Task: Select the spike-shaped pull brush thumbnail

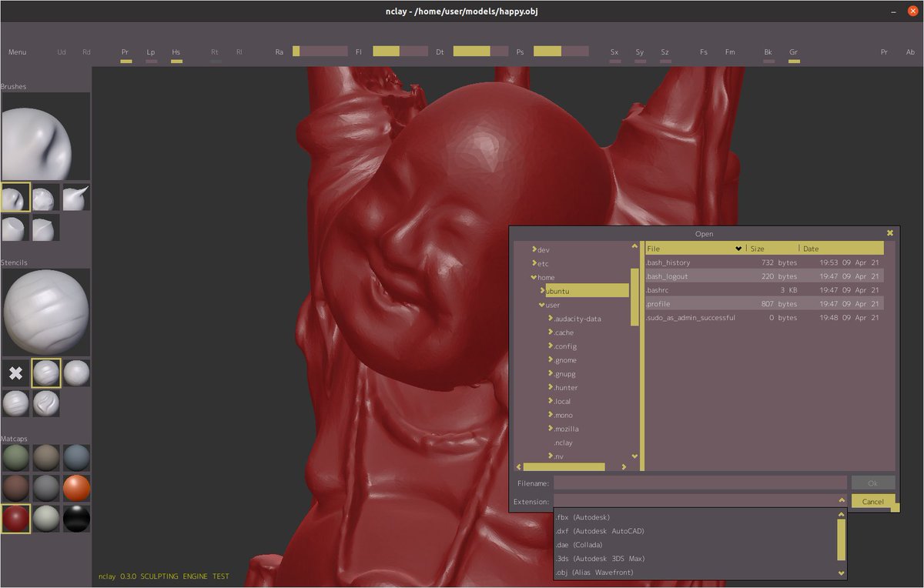Action: pyautogui.click(x=76, y=197)
